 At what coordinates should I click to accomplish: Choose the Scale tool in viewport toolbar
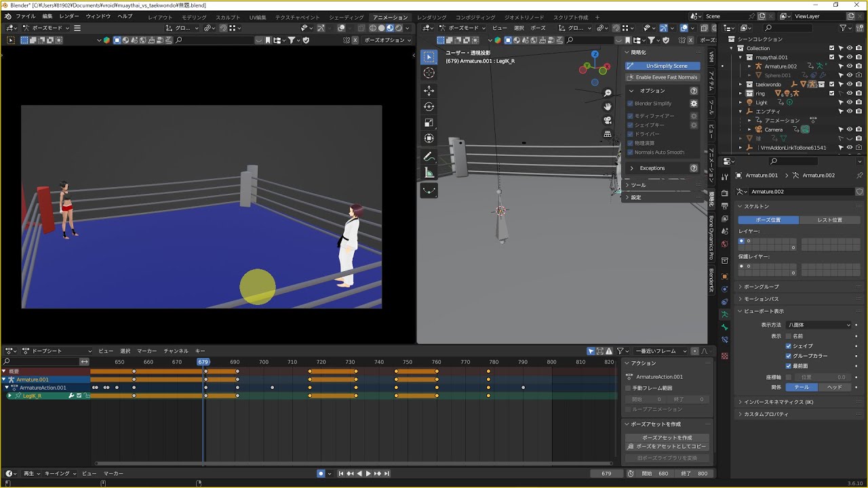coord(429,123)
